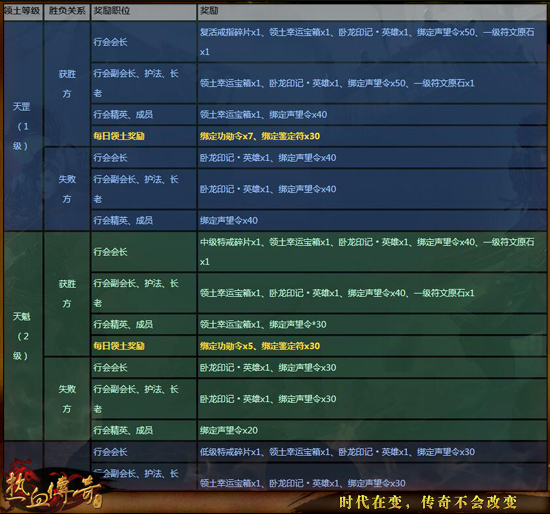Click the slogan 时代在变，传奇不会改变

(428, 502)
